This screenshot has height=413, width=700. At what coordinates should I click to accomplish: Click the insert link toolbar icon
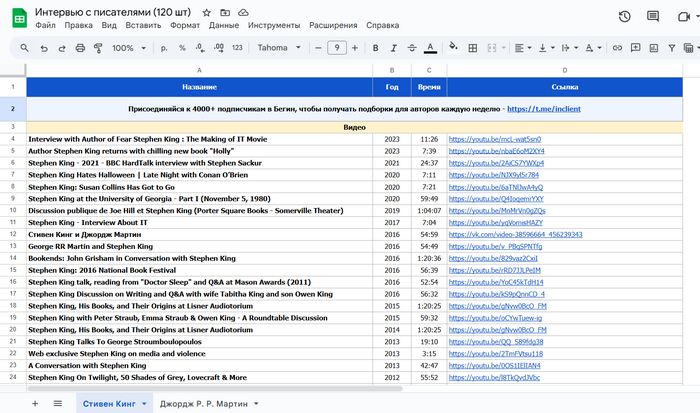click(x=619, y=48)
